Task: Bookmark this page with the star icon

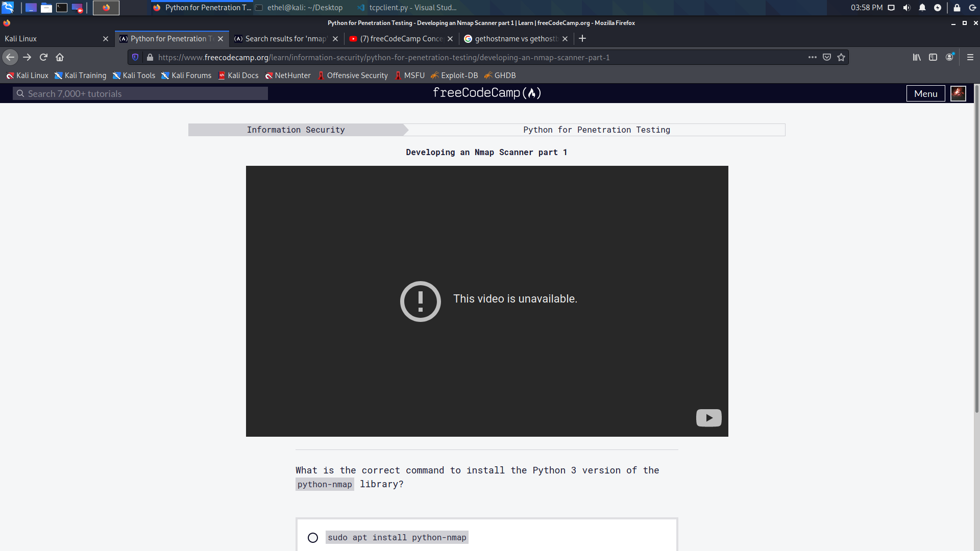Action: pos(841,57)
